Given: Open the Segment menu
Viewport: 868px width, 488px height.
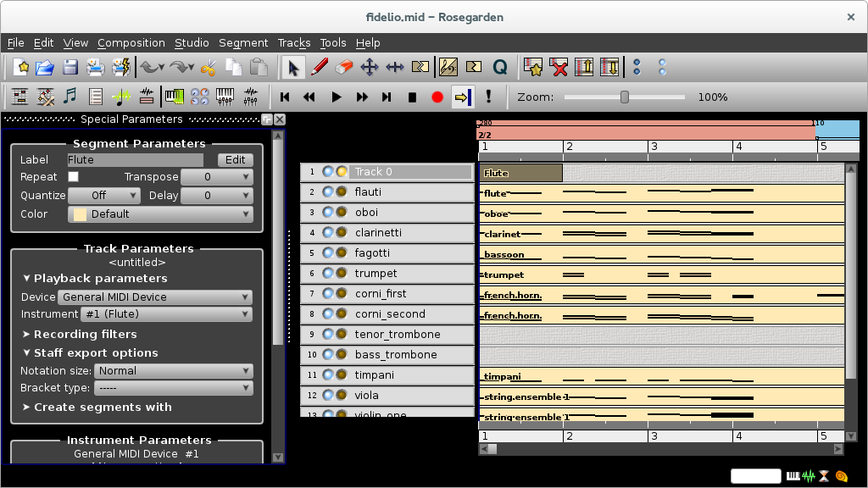Looking at the screenshot, I should pos(243,42).
